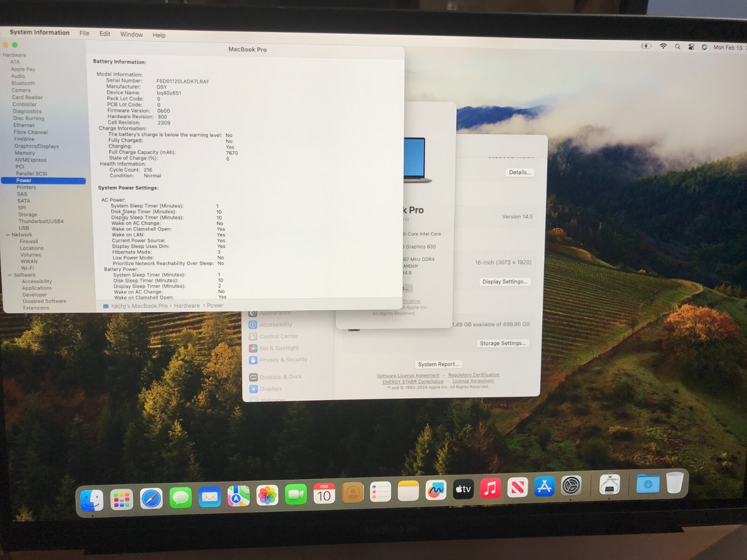Open News app in dock
Viewport: 747px width, 560px height.
pos(518,488)
